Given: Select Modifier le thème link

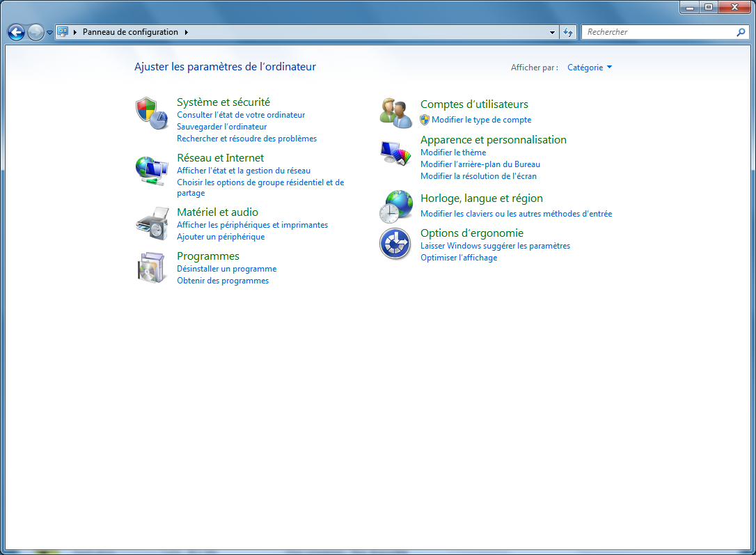Looking at the screenshot, I should (x=453, y=153).
